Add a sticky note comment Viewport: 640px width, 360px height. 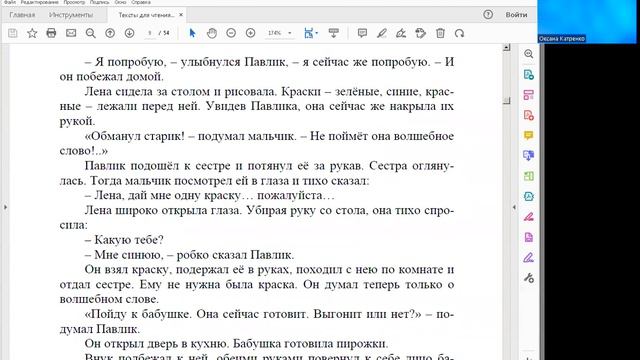(x=362, y=33)
